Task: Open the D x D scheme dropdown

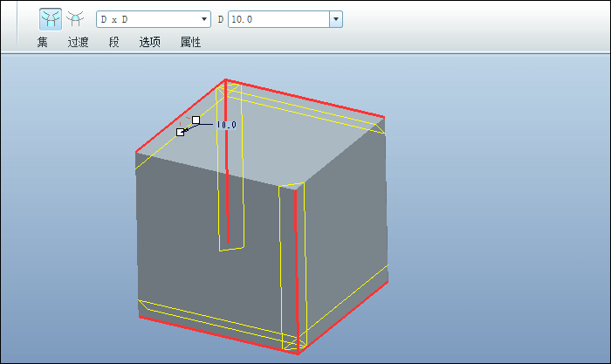Action: point(154,19)
